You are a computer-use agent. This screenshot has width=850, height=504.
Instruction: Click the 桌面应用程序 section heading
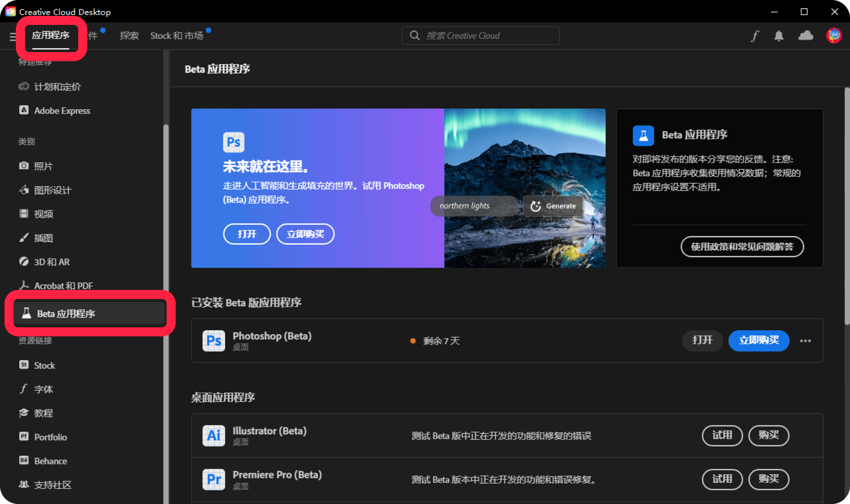click(223, 397)
